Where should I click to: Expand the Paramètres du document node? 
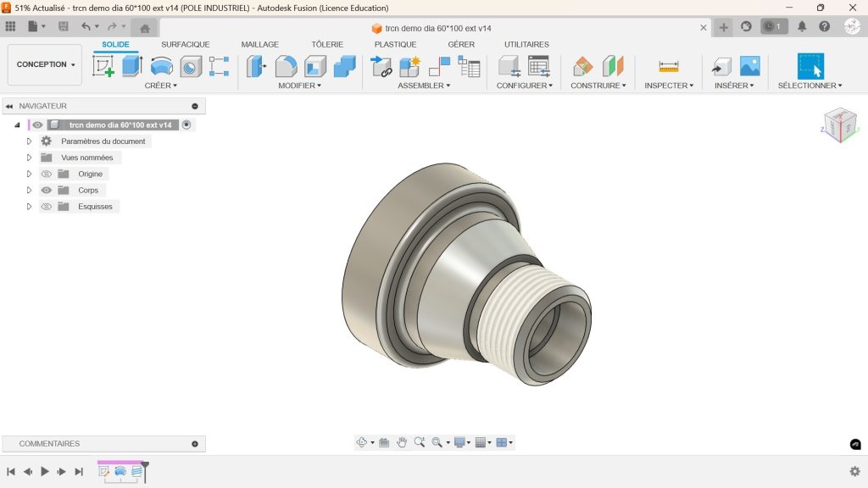29,141
